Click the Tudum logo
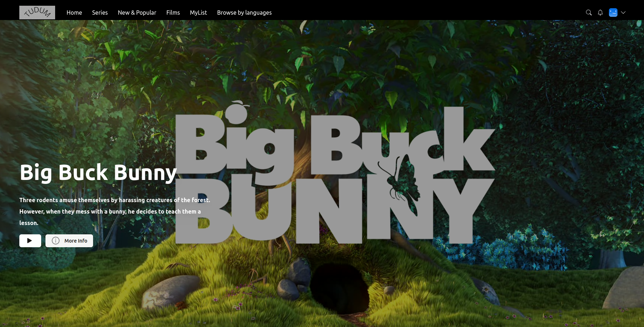The height and width of the screenshot is (327, 644). tap(37, 13)
